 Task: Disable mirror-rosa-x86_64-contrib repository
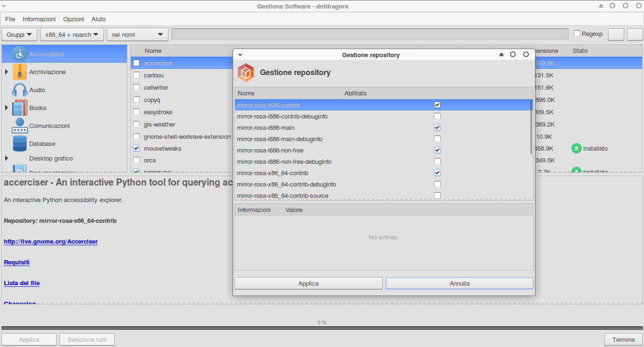[x=437, y=173]
